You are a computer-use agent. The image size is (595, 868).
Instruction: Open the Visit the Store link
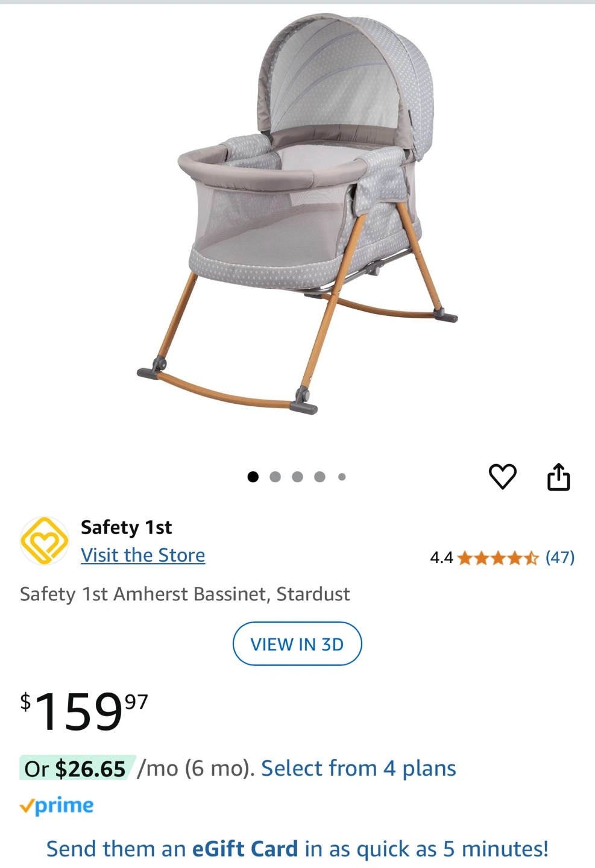143,555
